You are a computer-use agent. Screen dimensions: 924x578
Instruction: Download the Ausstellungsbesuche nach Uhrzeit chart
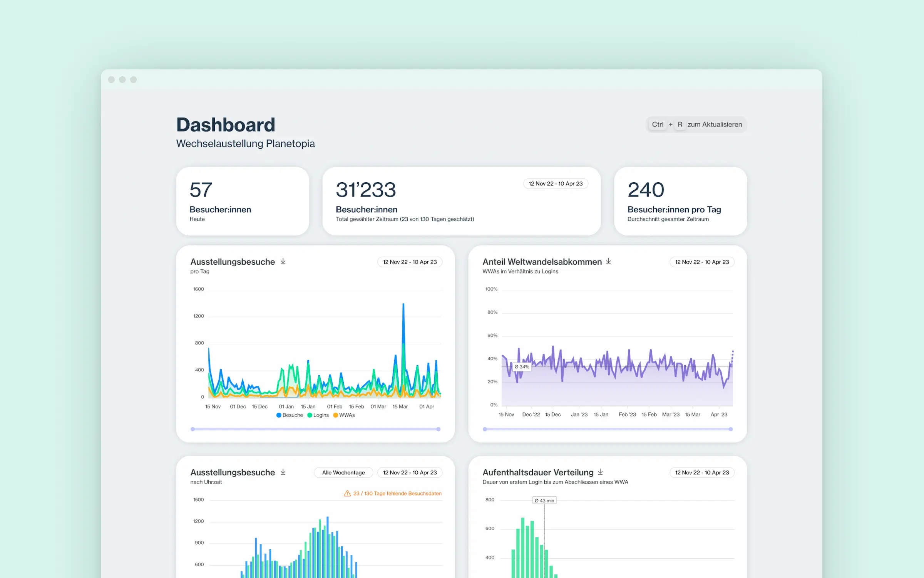pyautogui.click(x=283, y=472)
